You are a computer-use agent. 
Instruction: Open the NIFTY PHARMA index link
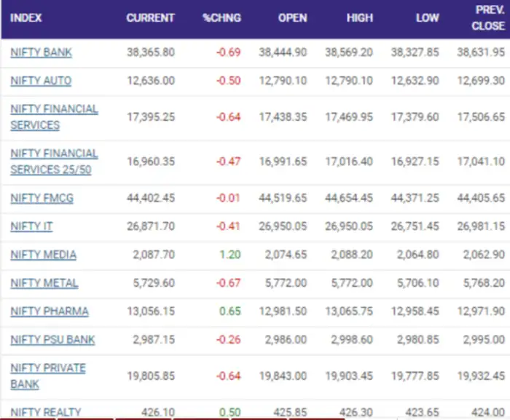(x=50, y=312)
